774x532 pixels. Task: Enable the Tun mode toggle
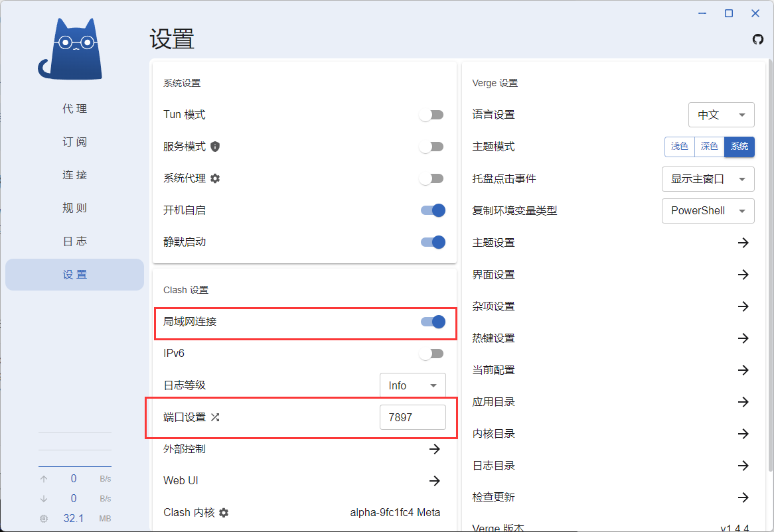(x=431, y=115)
